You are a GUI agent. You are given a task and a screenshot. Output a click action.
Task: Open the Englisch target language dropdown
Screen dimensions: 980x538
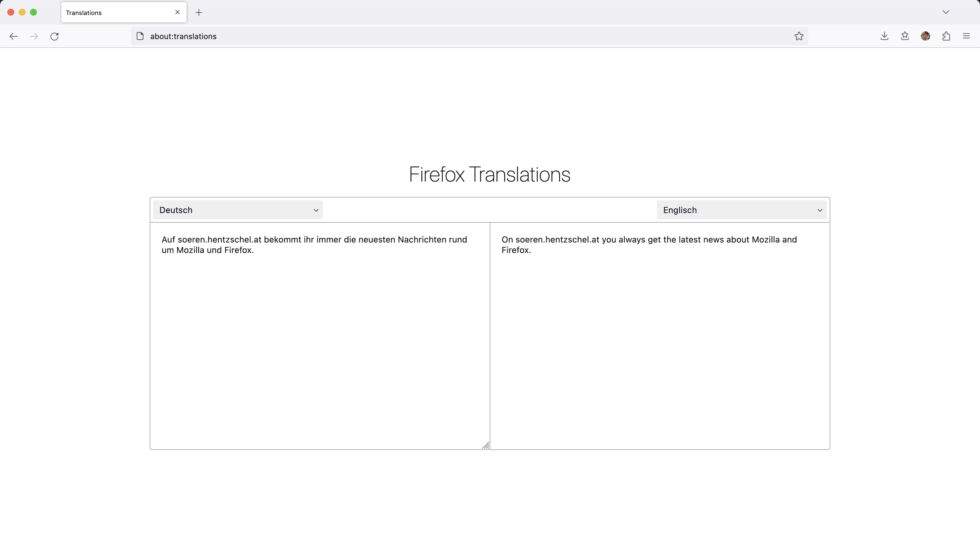(742, 210)
